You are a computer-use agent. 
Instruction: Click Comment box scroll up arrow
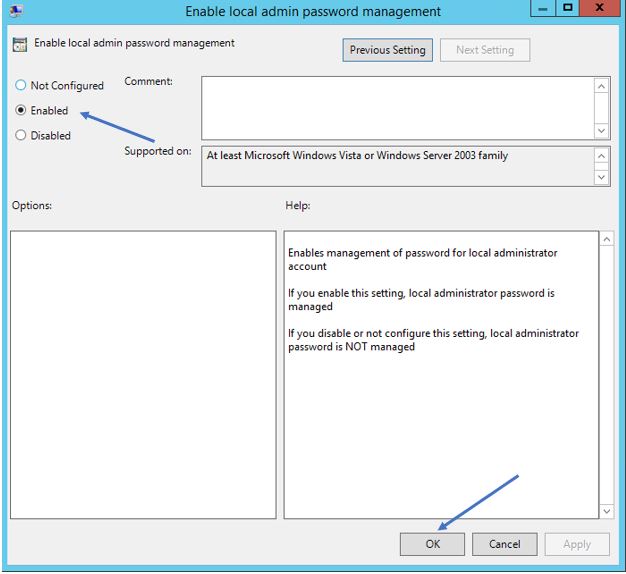[x=602, y=86]
